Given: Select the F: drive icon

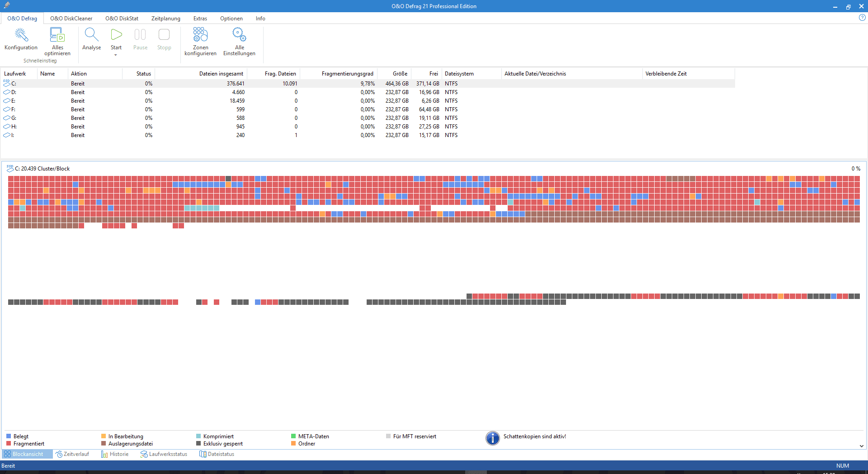Looking at the screenshot, I should pos(7,109).
